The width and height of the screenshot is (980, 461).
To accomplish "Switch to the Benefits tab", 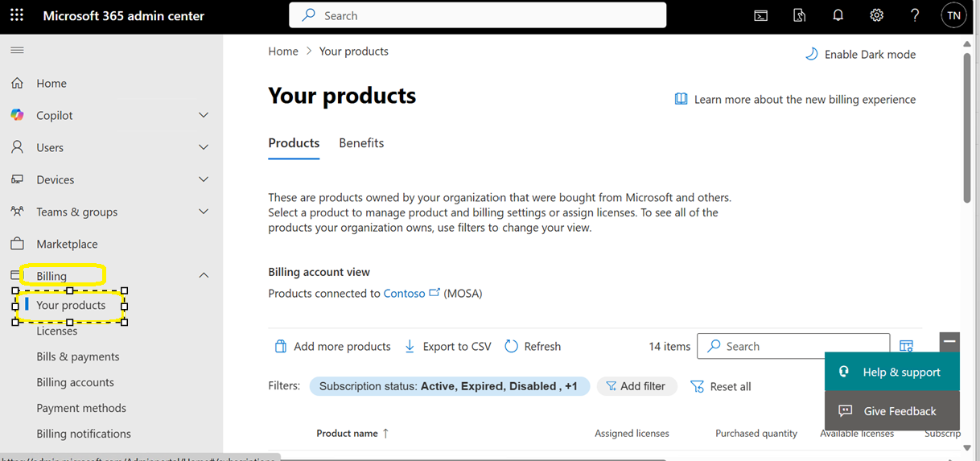I will (361, 143).
